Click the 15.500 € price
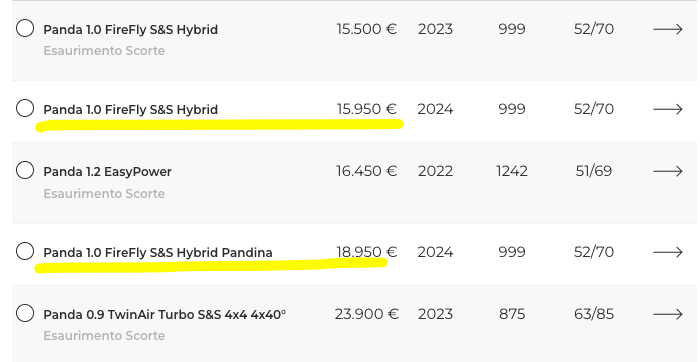 coord(367,29)
